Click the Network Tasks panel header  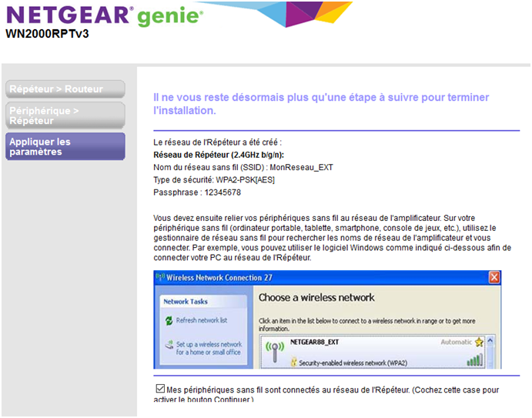(203, 301)
